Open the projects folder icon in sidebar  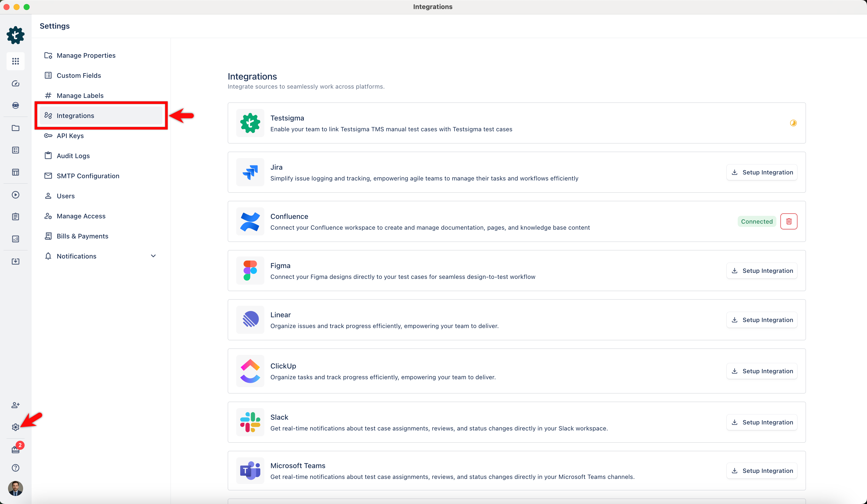[x=16, y=128]
